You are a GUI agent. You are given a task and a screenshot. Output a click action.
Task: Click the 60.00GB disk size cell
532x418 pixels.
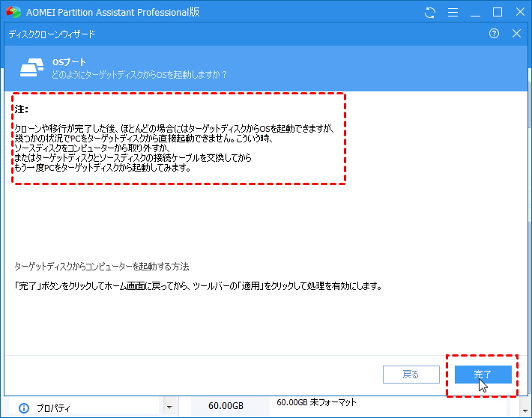pyautogui.click(x=226, y=406)
